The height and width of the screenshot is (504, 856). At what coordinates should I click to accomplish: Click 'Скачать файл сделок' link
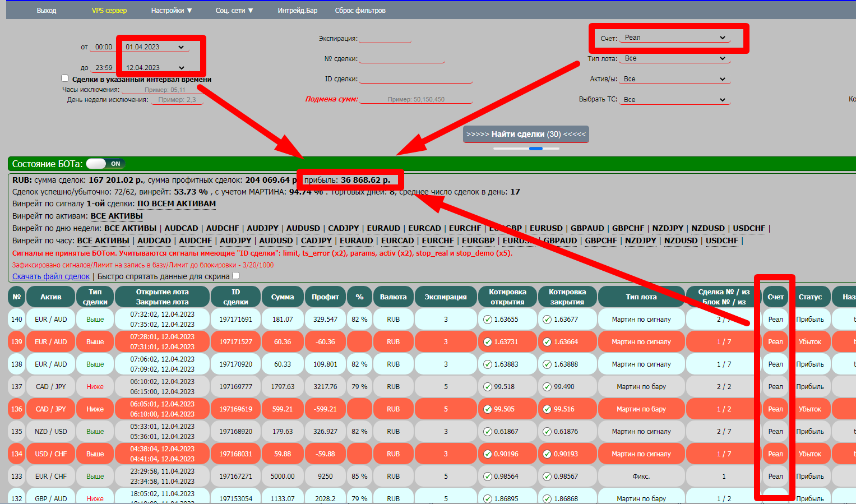pos(51,276)
